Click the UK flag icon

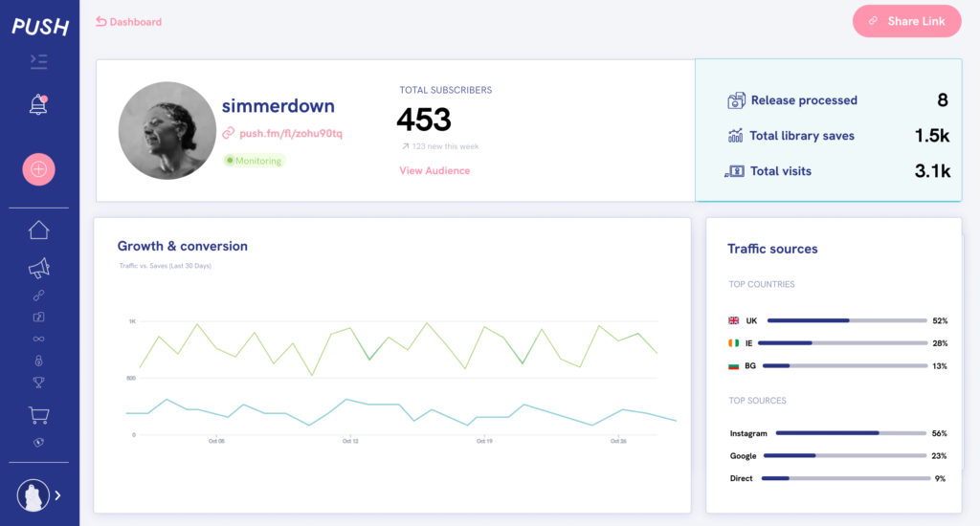tap(734, 320)
